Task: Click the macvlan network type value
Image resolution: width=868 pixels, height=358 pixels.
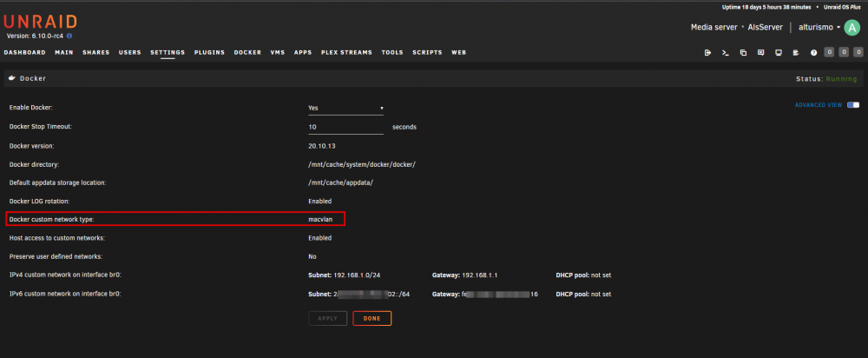Action: point(321,220)
